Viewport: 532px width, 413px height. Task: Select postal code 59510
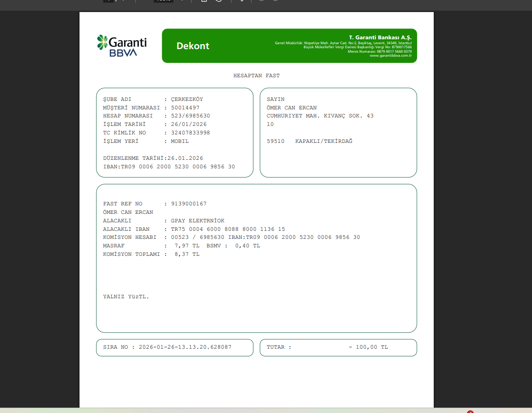point(276,142)
